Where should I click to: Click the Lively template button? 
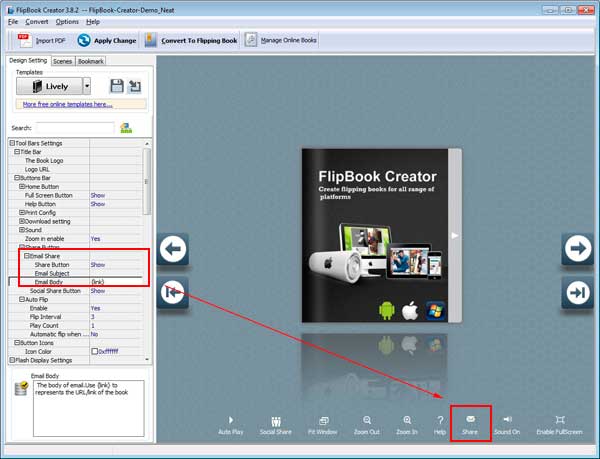tap(49, 86)
